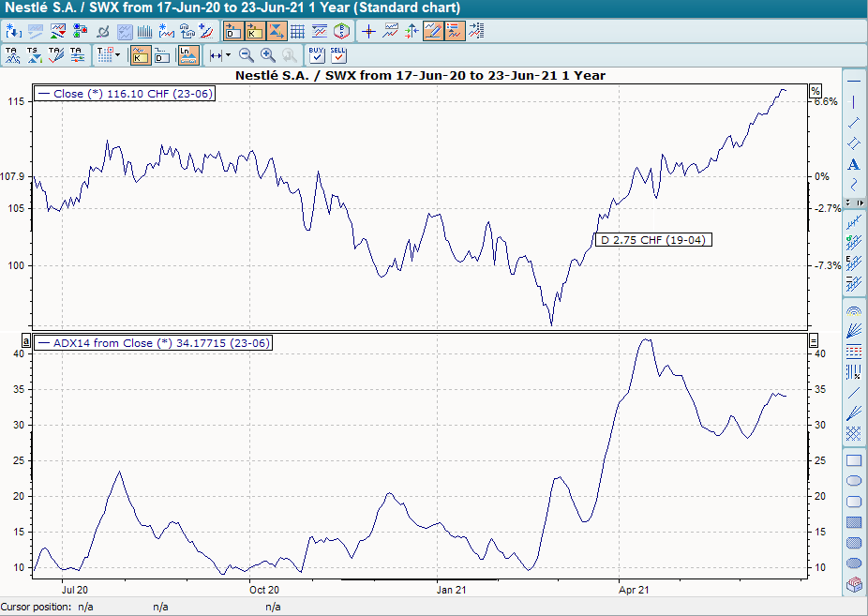Select the horizontal line drawing tool
868x616 pixels.
coord(853,83)
